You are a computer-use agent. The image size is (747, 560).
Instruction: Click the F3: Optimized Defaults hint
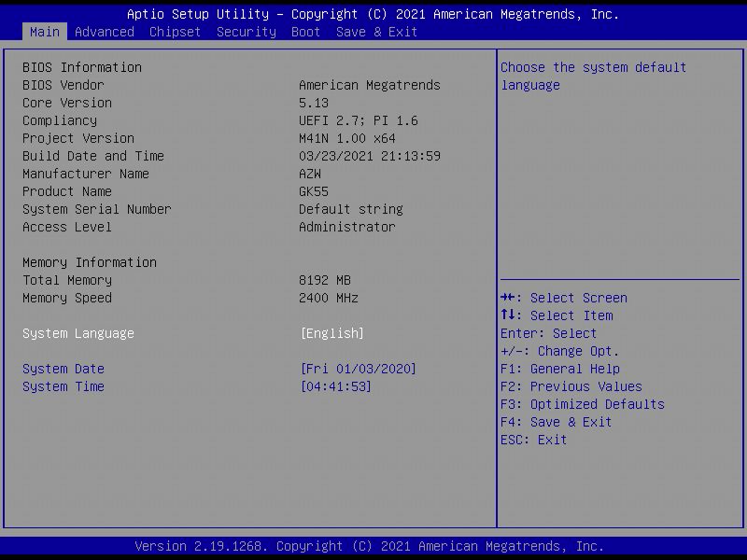coord(583,404)
